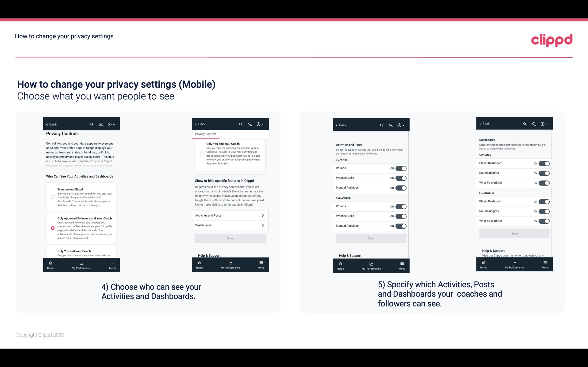This screenshot has width=588, height=367.
Task: Click the Privacy Controls tab
Action: pyautogui.click(x=206, y=134)
